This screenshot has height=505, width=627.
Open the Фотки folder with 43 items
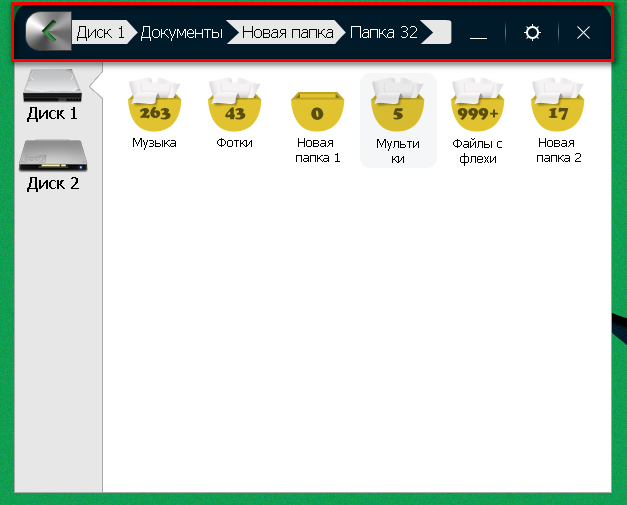235,107
